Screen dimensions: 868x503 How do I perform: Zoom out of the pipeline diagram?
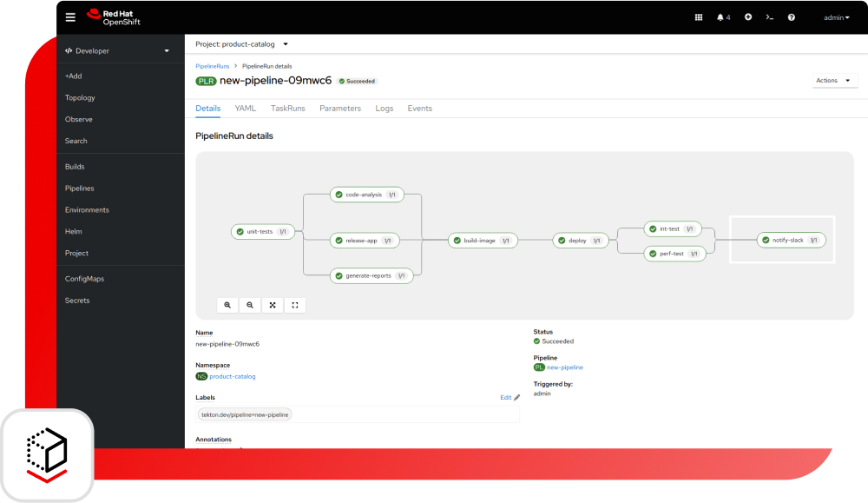pos(250,305)
